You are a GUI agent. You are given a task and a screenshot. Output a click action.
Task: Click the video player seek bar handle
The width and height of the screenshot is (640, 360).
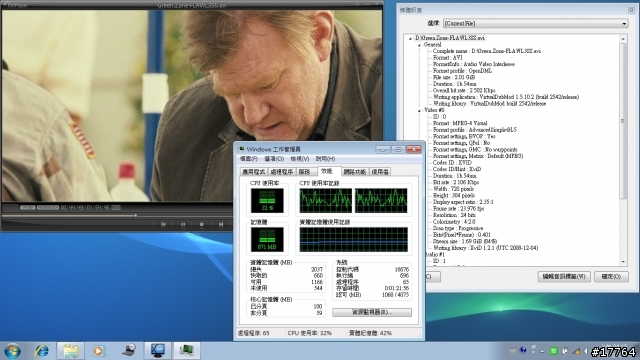pyautogui.click(x=136, y=216)
